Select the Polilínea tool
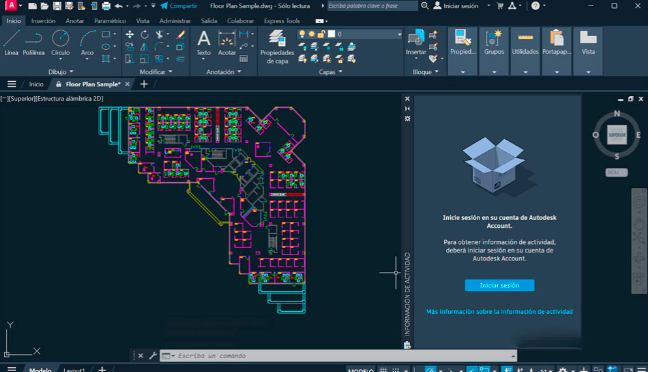This screenshot has width=648, height=372. (x=33, y=43)
